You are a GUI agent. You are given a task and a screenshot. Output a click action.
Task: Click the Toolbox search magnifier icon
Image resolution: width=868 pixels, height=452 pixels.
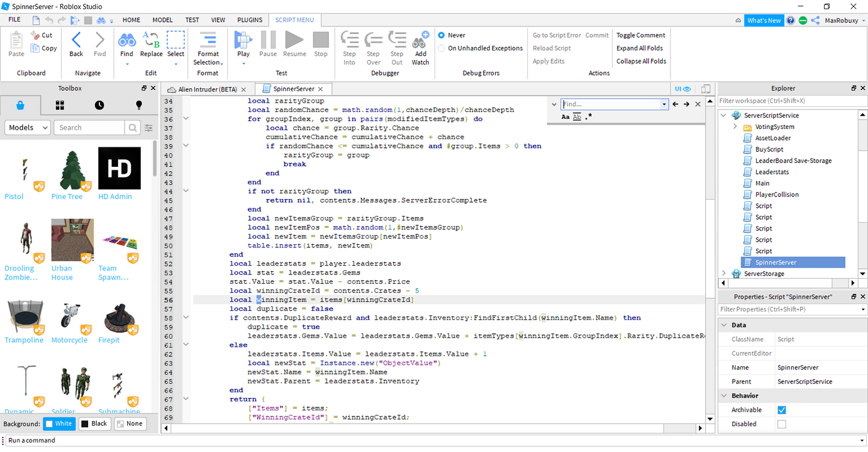[x=132, y=128]
